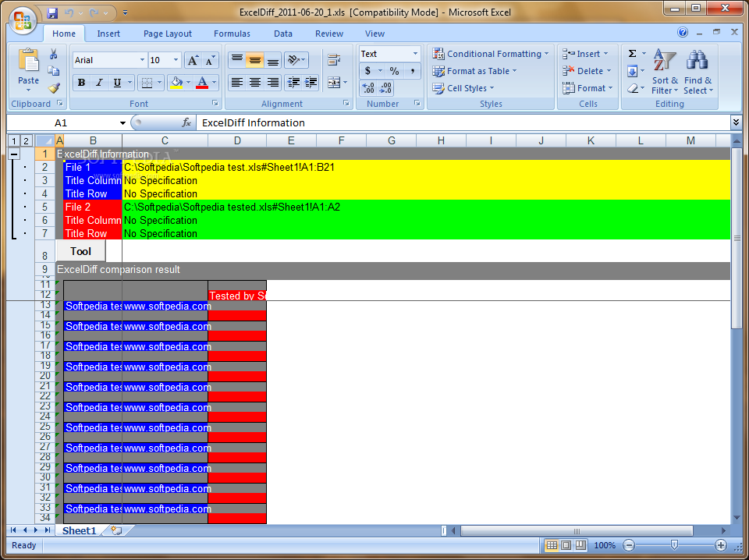Click the Insert Function fx icon
Screen dimensions: 749x560
(186, 122)
